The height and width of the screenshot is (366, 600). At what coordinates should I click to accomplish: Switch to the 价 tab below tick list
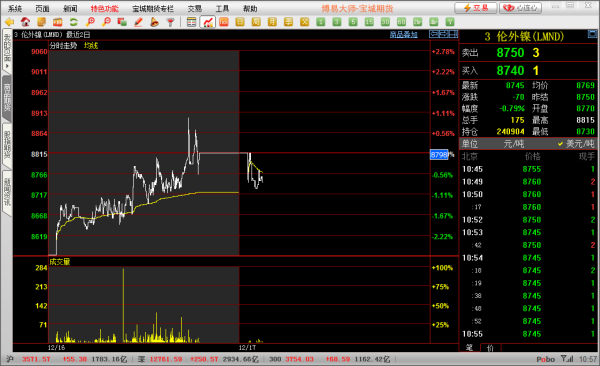click(490, 348)
